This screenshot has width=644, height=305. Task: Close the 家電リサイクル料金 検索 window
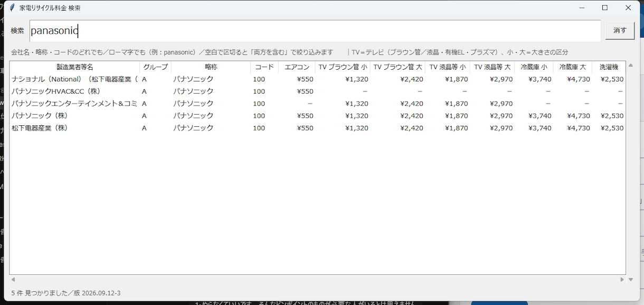point(628,8)
